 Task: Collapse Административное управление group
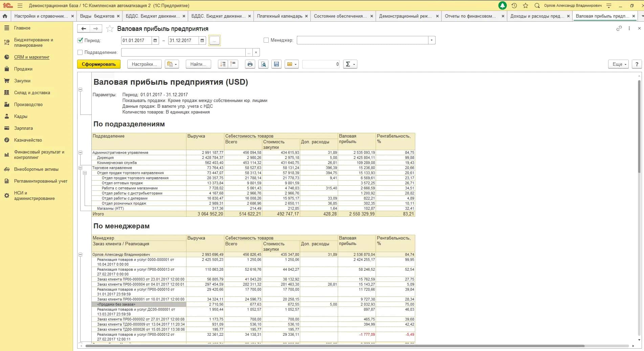(81, 152)
